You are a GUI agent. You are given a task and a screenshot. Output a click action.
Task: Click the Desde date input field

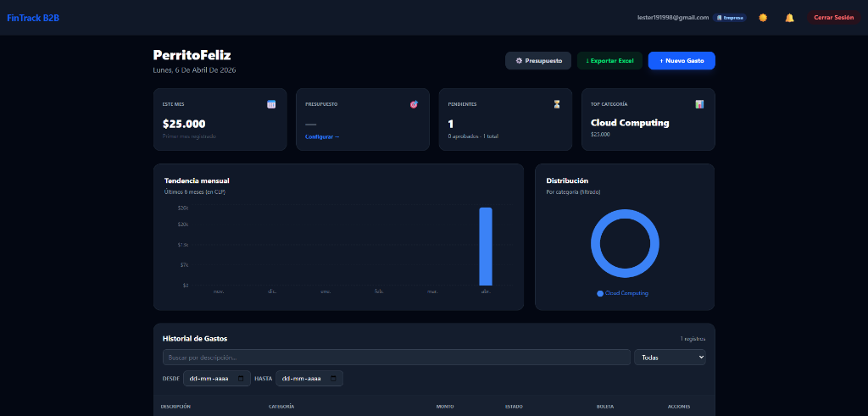216,379
